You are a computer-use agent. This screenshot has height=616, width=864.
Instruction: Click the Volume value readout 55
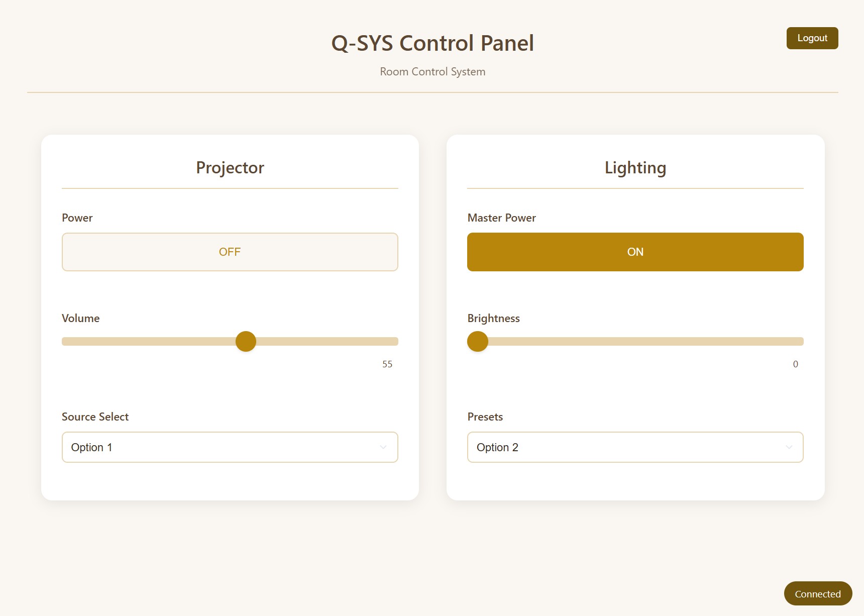(387, 364)
